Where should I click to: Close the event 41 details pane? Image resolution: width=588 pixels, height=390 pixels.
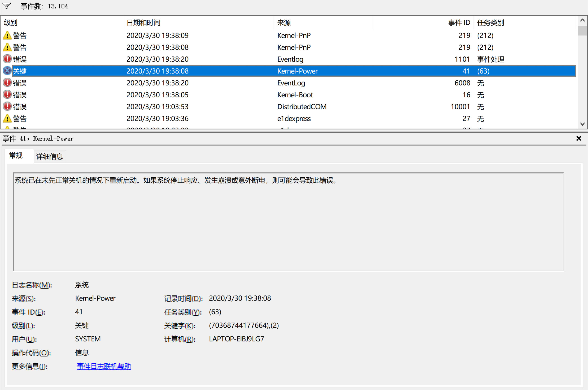pyautogui.click(x=579, y=138)
